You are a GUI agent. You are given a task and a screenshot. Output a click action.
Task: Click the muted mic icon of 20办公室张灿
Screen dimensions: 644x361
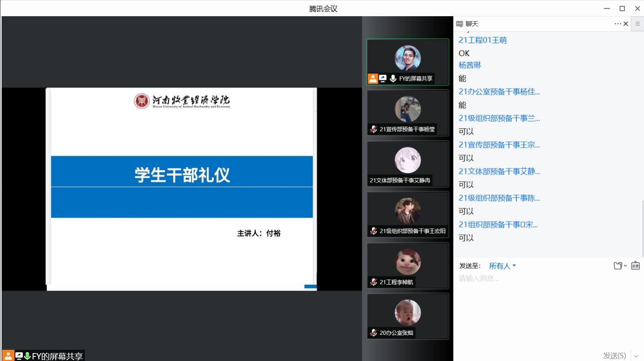[x=373, y=333]
